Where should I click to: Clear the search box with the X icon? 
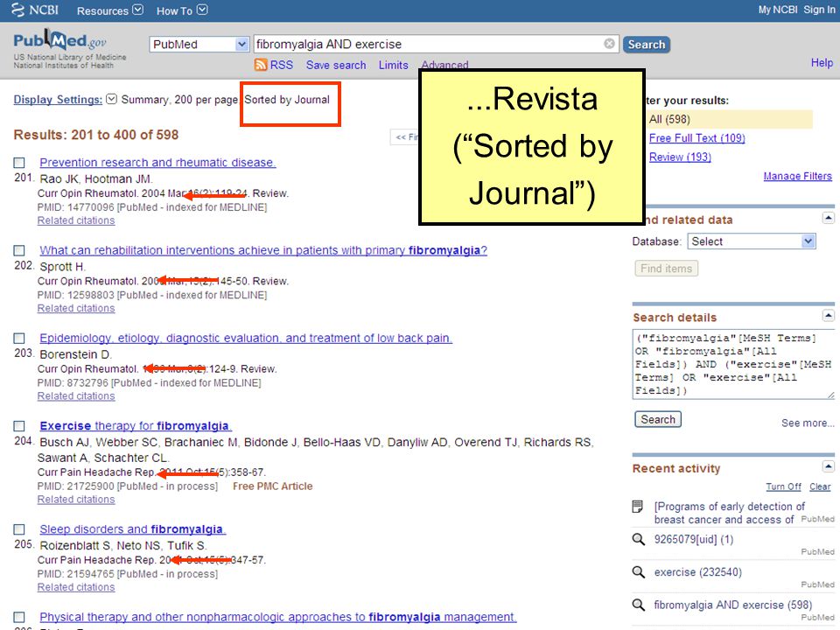[x=609, y=44]
